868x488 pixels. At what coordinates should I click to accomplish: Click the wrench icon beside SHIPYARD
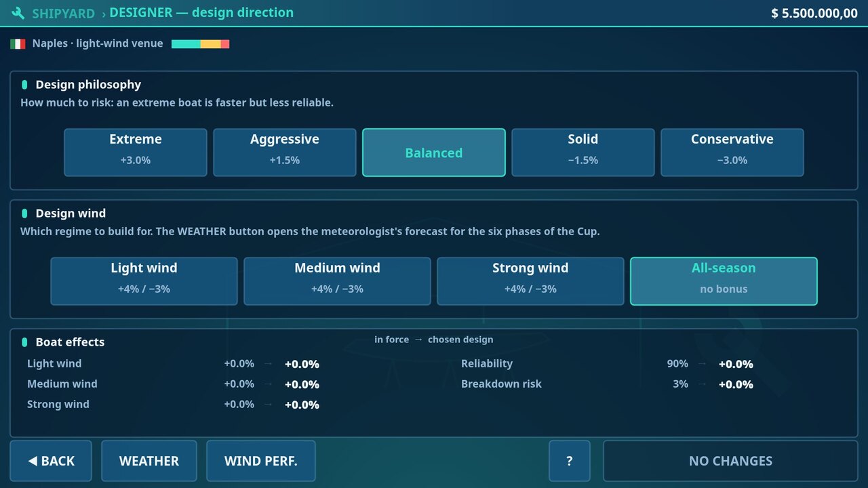coord(18,13)
